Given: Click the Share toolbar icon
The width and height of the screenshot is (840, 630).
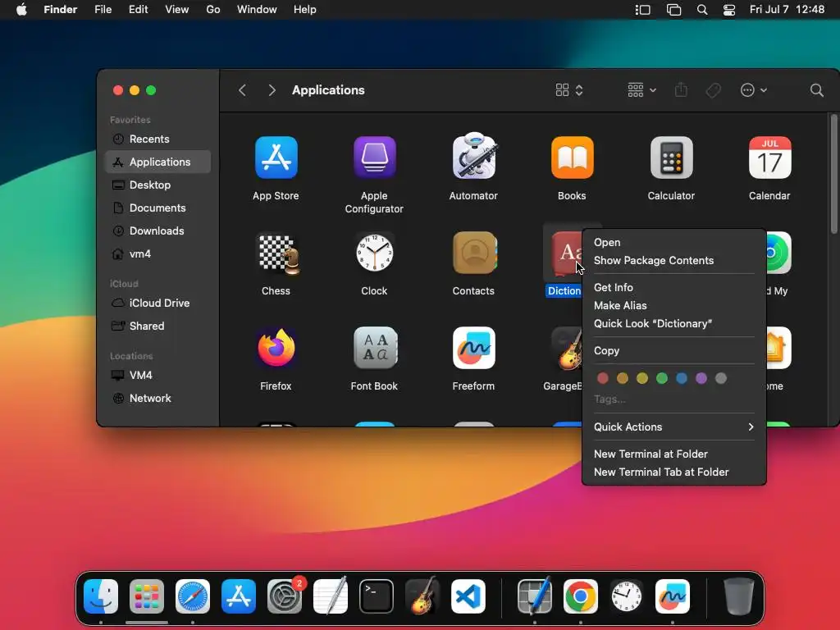Looking at the screenshot, I should (x=681, y=89).
